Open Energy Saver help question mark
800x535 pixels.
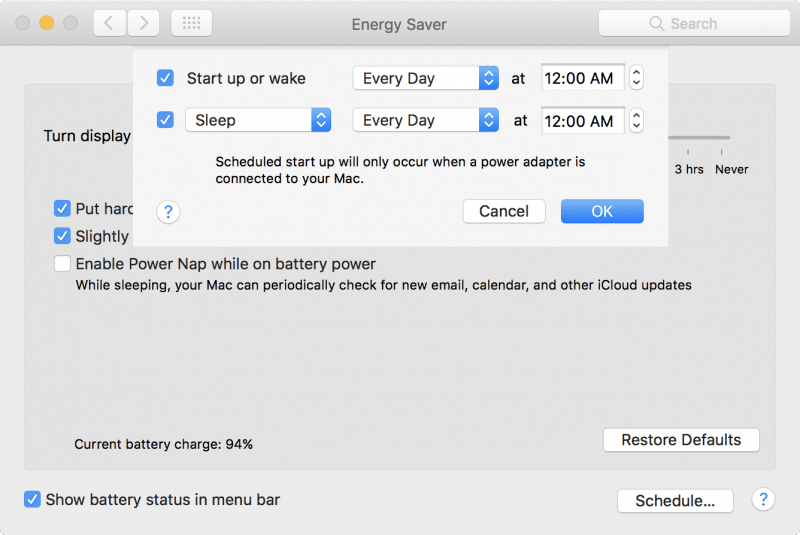[763, 499]
